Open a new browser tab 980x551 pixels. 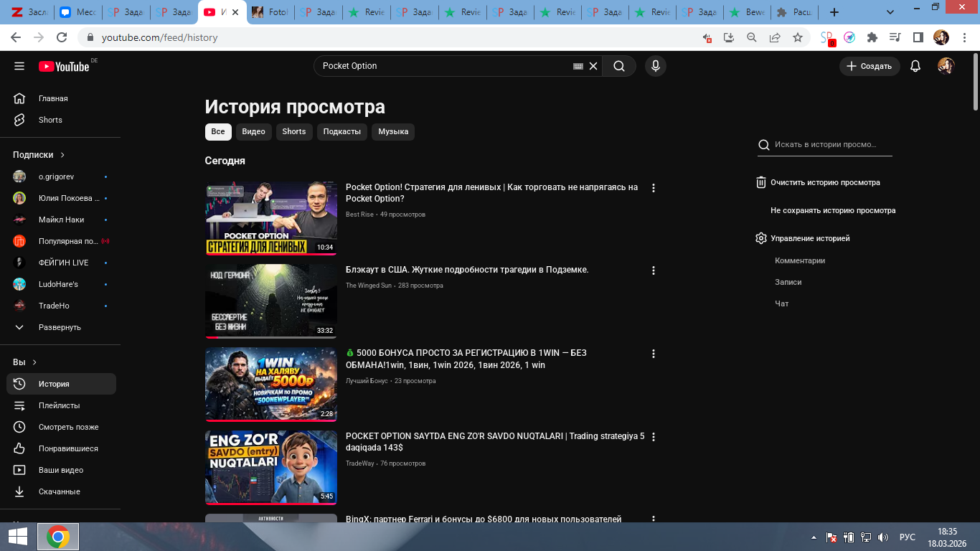click(834, 12)
